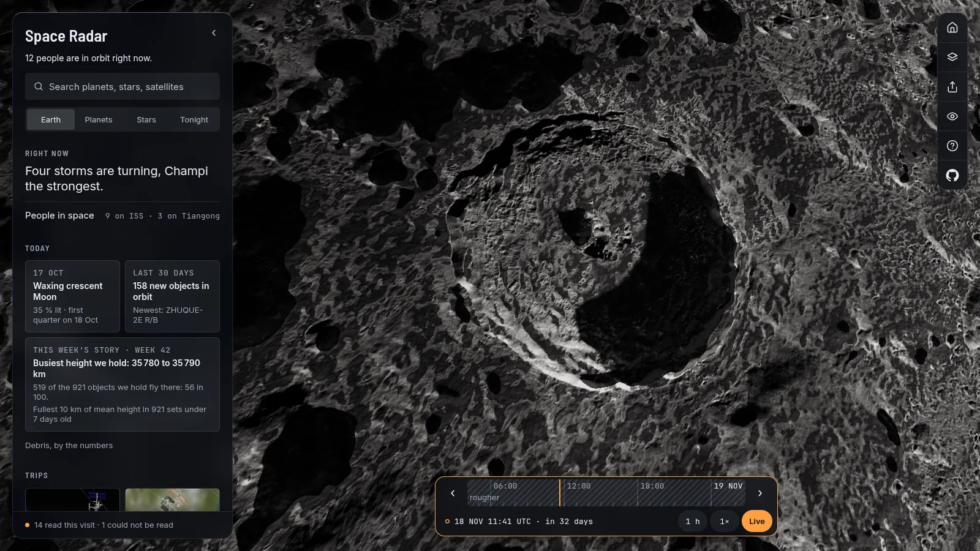Click the home icon in right toolbar

[952, 28]
